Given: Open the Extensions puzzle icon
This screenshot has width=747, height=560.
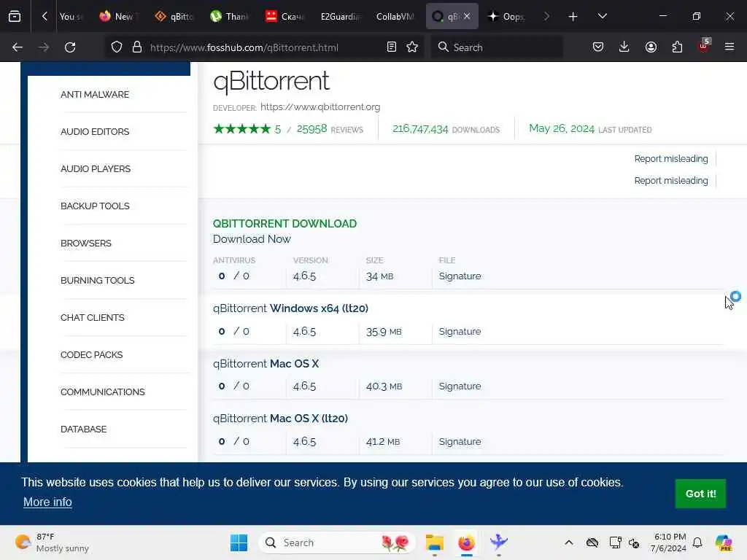Looking at the screenshot, I should [677, 47].
